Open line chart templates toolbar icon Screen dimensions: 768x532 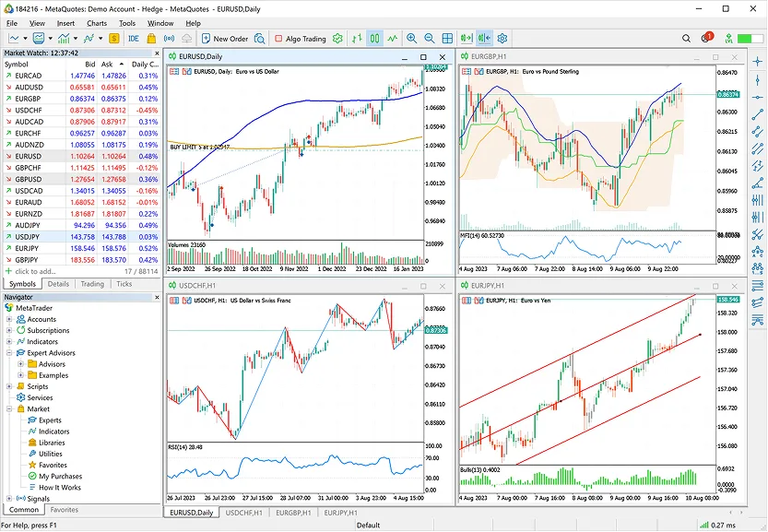pos(14,38)
